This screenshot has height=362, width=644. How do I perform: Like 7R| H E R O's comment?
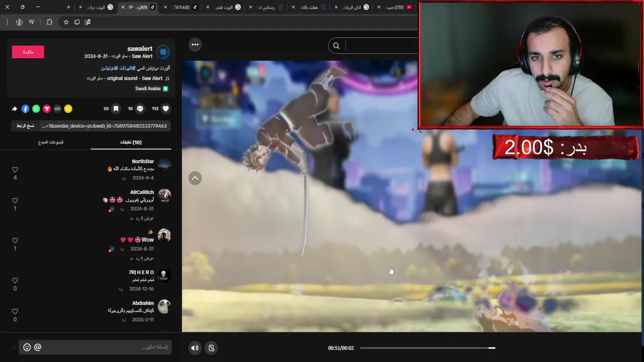(15, 281)
